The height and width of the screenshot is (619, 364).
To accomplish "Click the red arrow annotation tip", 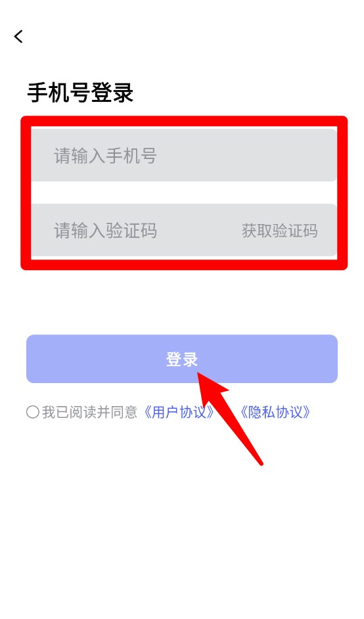I will tap(200, 373).
